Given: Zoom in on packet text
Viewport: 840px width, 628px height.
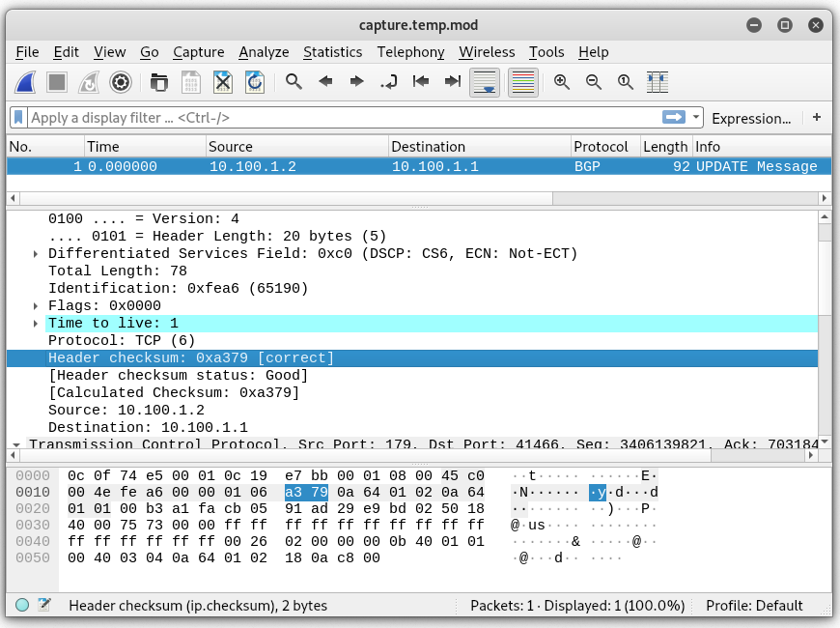Looking at the screenshot, I should click(x=562, y=82).
